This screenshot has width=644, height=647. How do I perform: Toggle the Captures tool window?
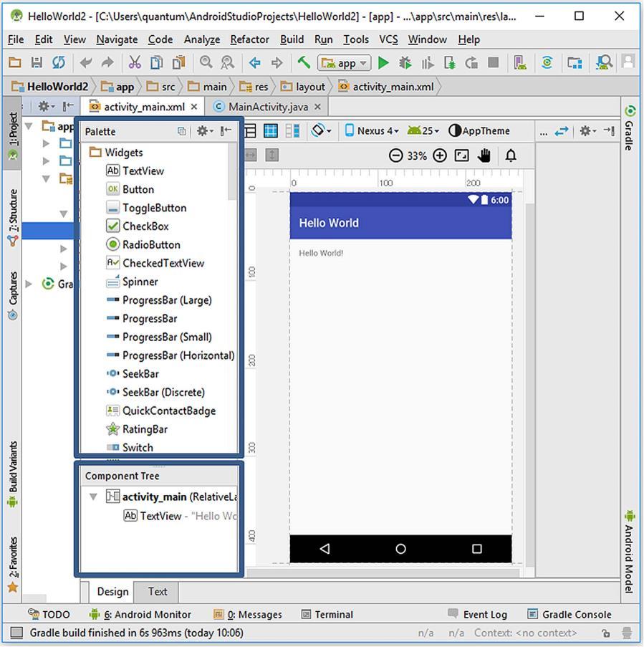tap(13, 295)
